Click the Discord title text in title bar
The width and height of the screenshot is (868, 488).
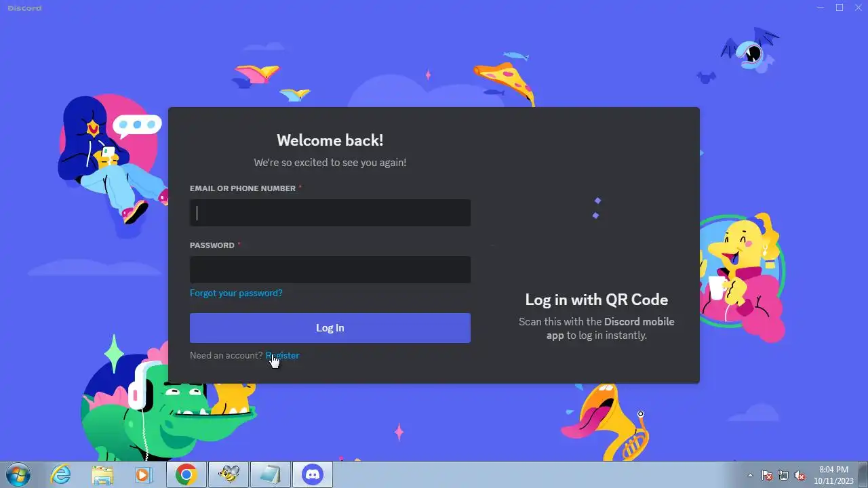coord(24,8)
